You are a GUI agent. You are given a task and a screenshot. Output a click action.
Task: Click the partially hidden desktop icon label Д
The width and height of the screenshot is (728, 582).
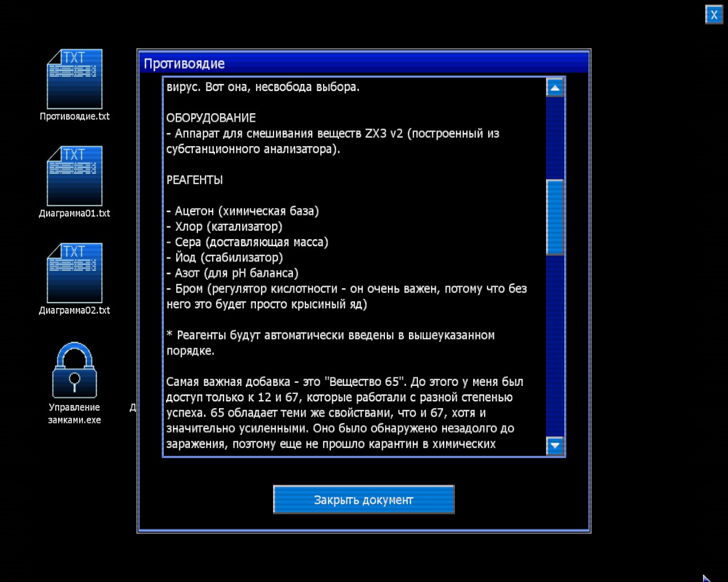click(x=133, y=408)
